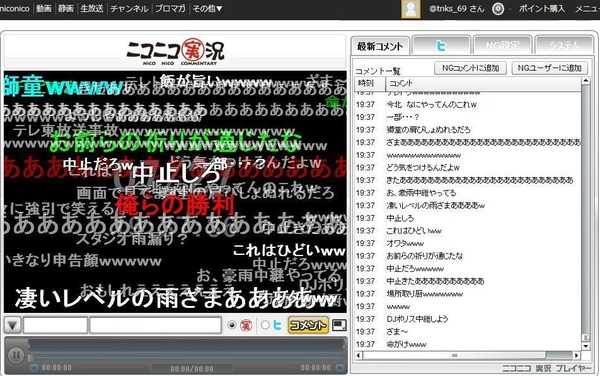Open the user avatar icon in top bar
The width and height of the screenshot is (600, 376).
(x=411, y=9)
